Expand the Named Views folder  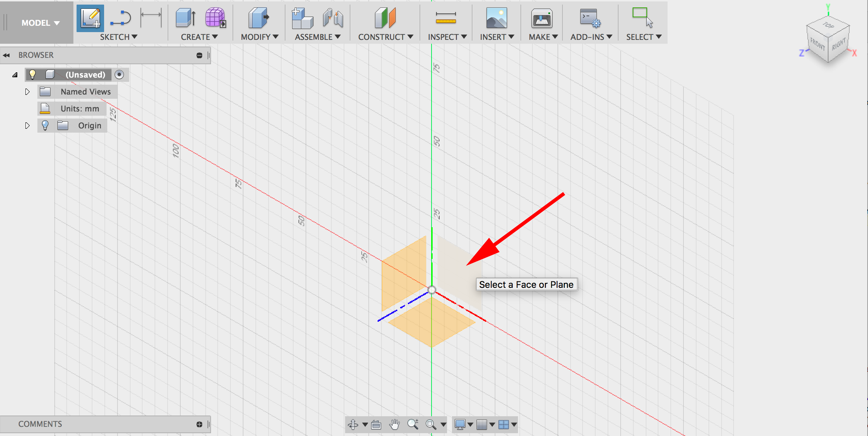[27, 92]
